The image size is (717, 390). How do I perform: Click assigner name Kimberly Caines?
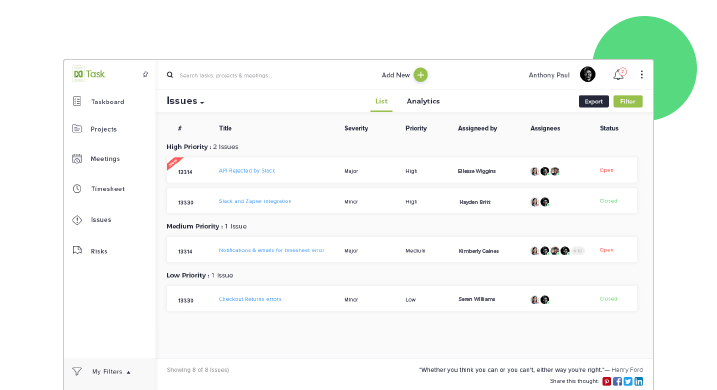[478, 251]
